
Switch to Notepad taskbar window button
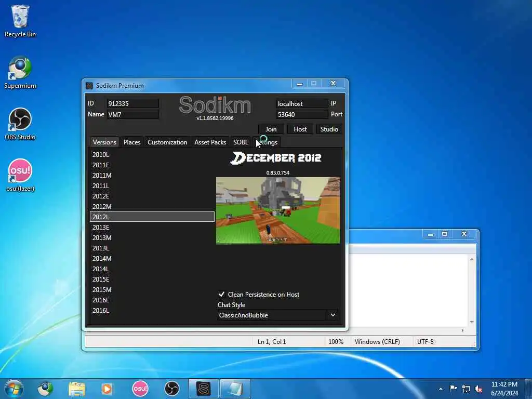coord(235,389)
